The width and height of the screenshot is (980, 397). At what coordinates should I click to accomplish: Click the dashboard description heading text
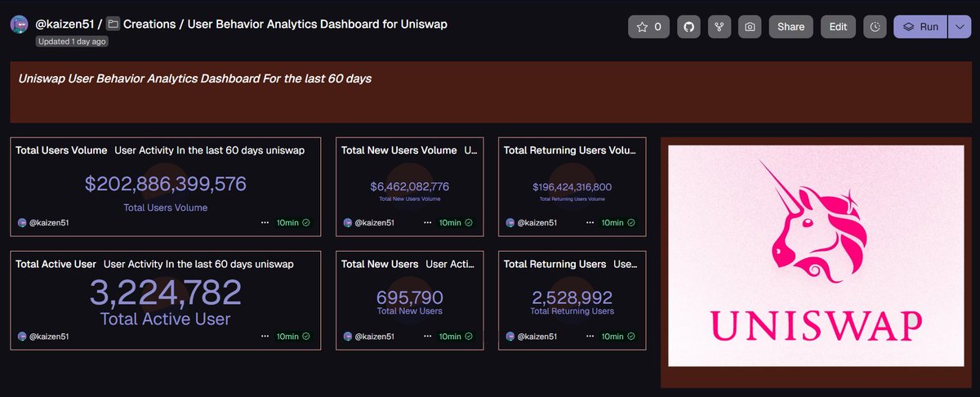(x=195, y=79)
